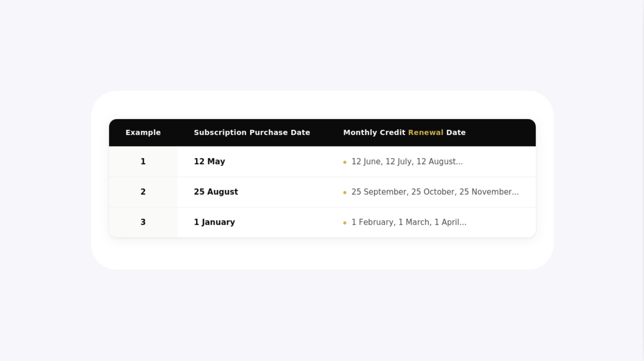This screenshot has height=361, width=644.
Task: Click the "12 May" purchase date
Action: (x=209, y=161)
